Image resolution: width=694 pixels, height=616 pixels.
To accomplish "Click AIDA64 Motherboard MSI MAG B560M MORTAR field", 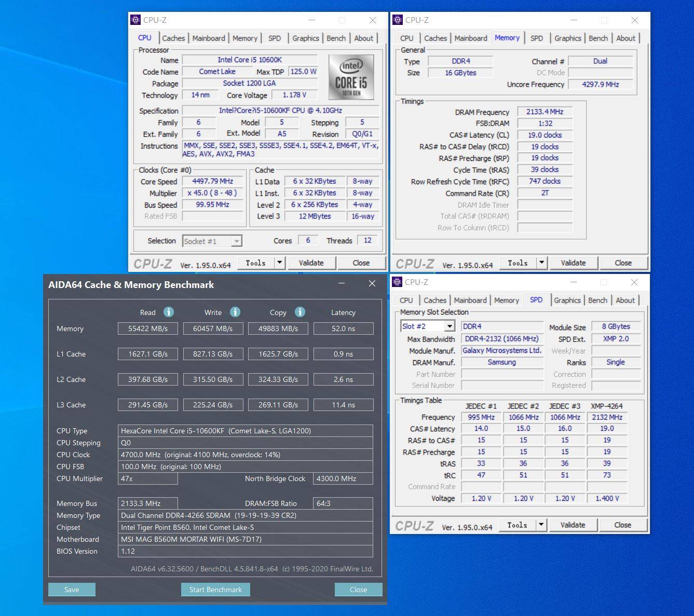I will click(x=245, y=539).
